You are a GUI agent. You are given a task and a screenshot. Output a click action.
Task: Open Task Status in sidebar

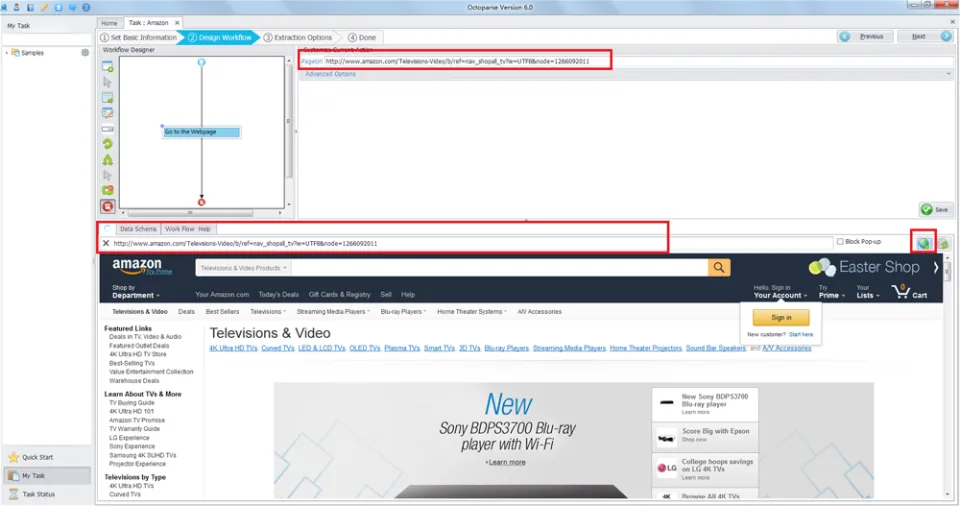click(39, 494)
